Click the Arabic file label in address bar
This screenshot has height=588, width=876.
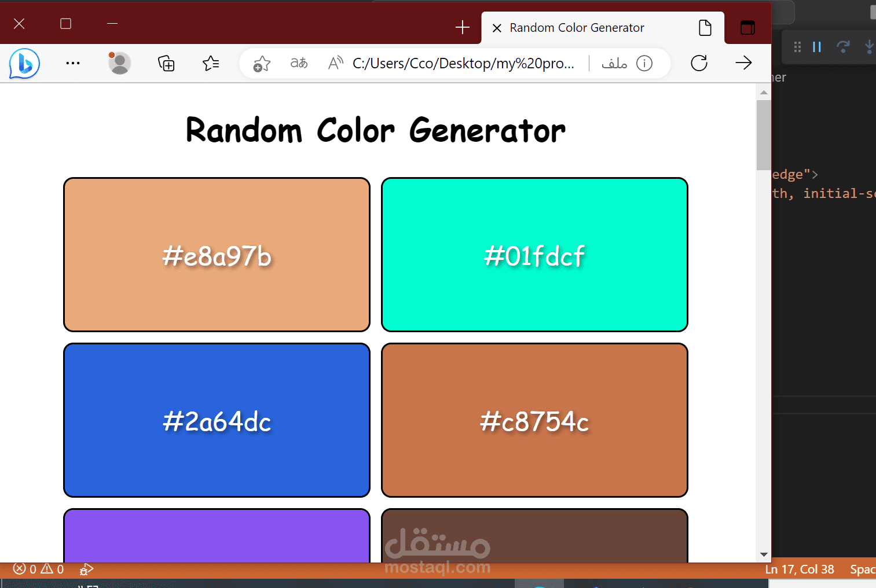[614, 63]
